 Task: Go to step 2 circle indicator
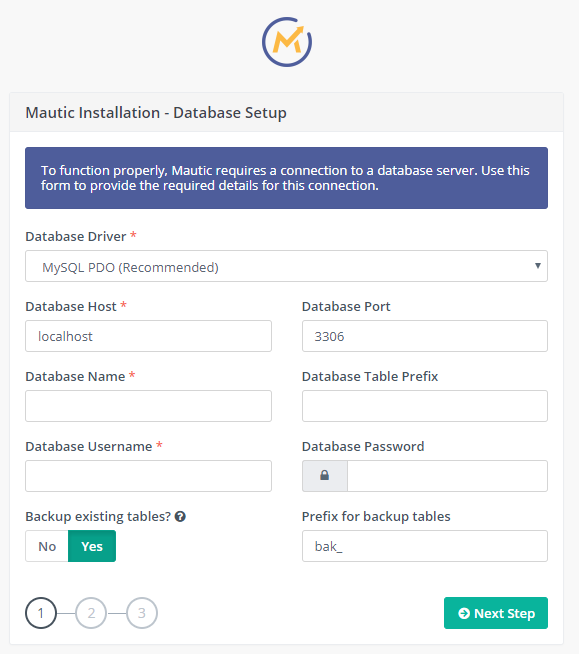[x=91, y=613]
